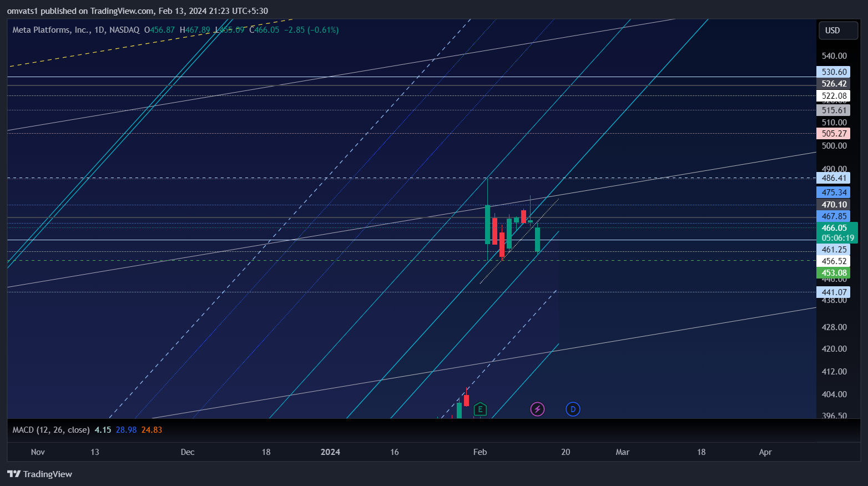Click the -2.85 (-0.61%) change value
Image resolution: width=868 pixels, height=486 pixels.
(311, 30)
